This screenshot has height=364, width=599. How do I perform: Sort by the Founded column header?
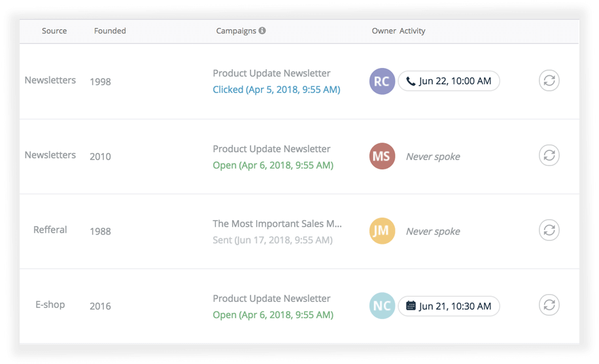(110, 31)
